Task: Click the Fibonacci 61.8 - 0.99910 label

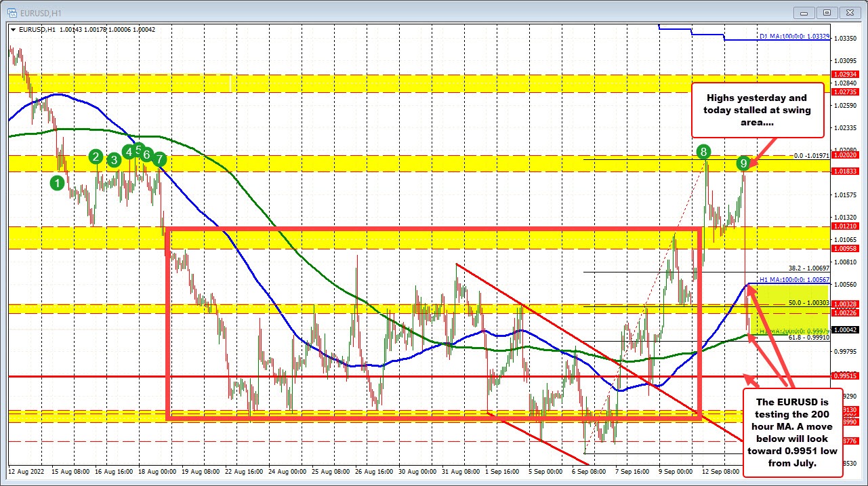Action: click(x=809, y=336)
